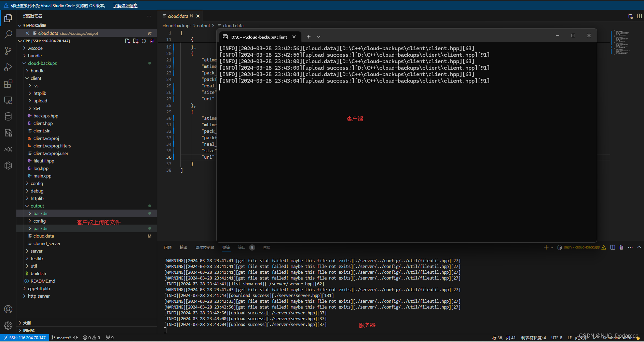This screenshot has width=644, height=342.
Task: Click the learn more link in banner
Action: [x=125, y=5]
